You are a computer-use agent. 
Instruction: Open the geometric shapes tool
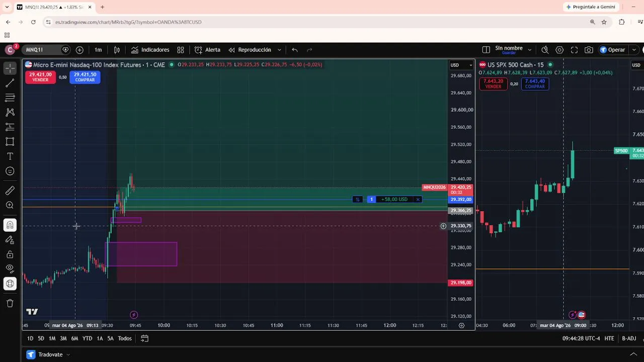(x=10, y=142)
